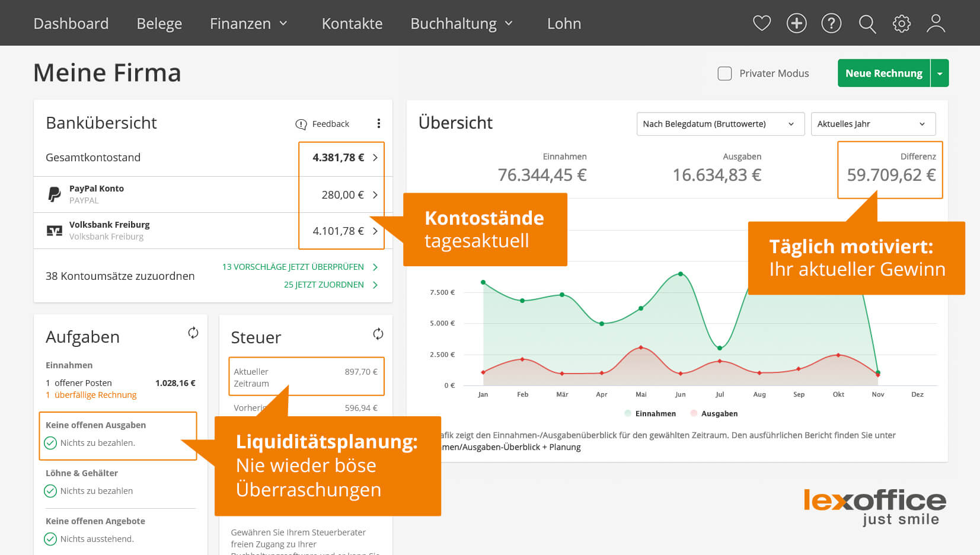
Task: Open the user profile icon
Action: coord(936,24)
